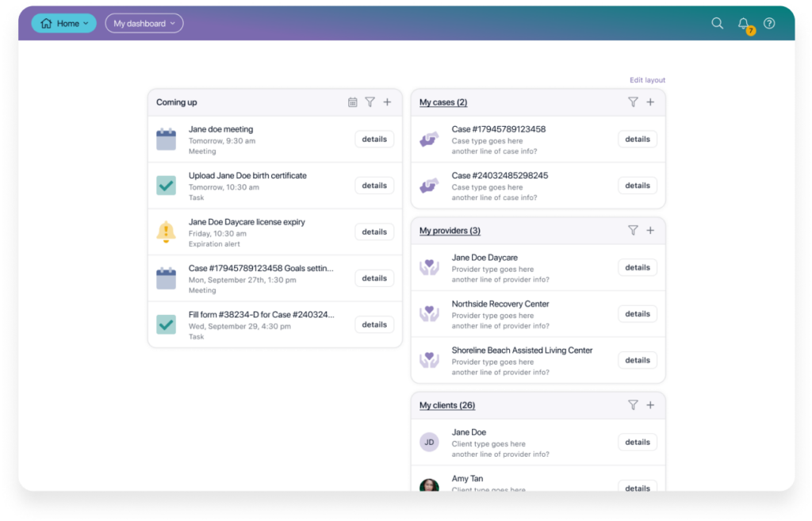Select 'Wed, September 29, 4:30 pm' date text
812x521 pixels.
[x=239, y=326]
